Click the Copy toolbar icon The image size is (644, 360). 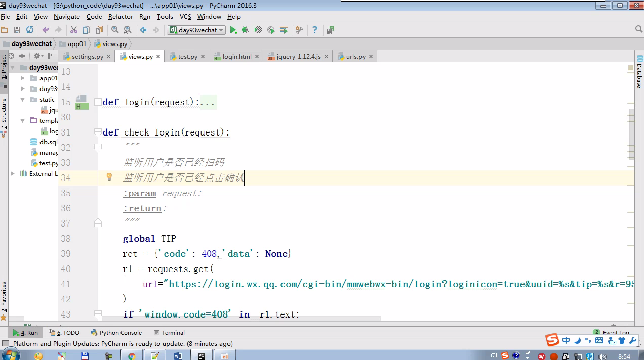point(87,30)
